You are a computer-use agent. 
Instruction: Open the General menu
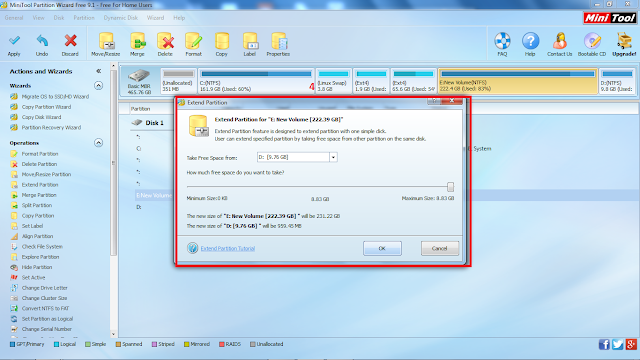(14, 18)
